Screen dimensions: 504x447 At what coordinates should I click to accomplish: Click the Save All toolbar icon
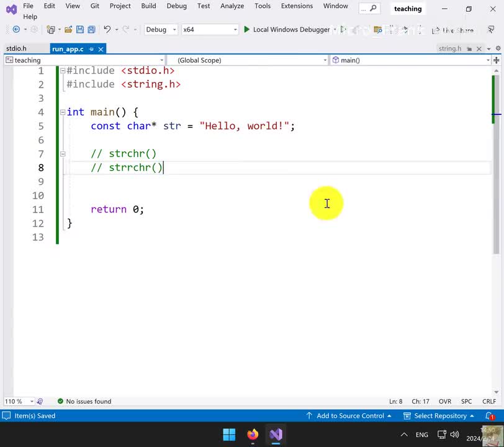(91, 30)
